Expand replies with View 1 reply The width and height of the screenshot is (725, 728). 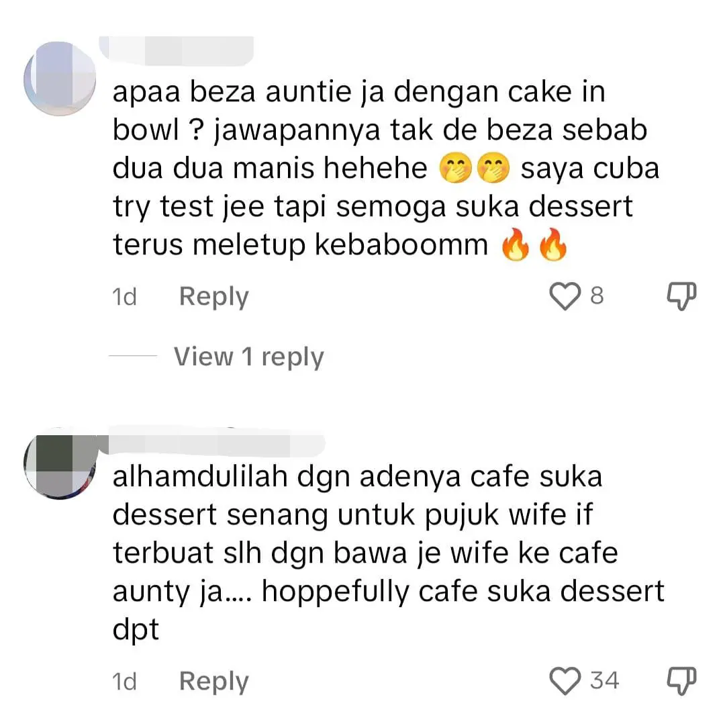249,357
